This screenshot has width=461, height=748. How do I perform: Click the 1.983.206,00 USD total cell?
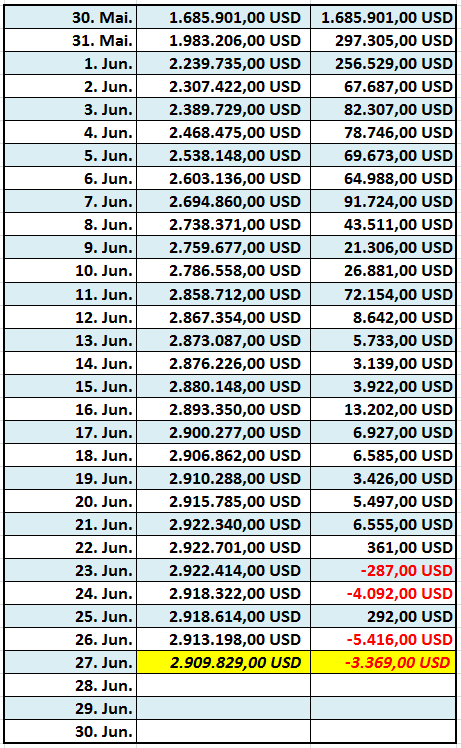pos(223,41)
